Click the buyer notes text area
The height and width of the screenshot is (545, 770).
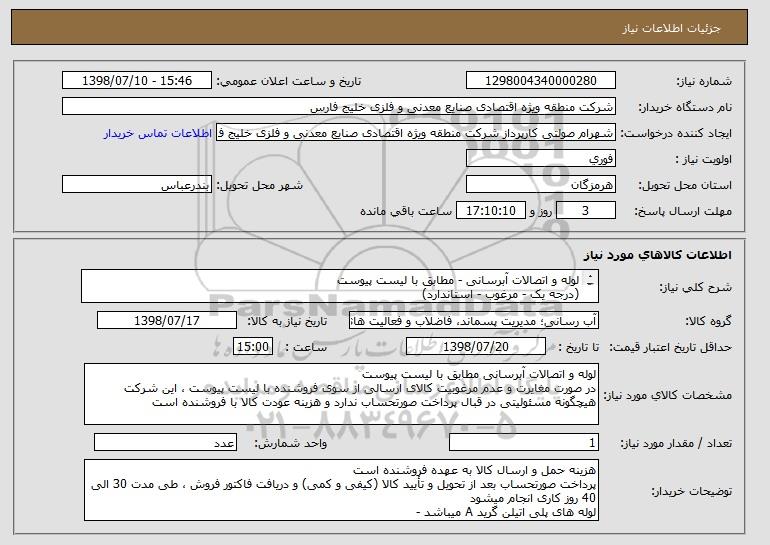coord(341,490)
